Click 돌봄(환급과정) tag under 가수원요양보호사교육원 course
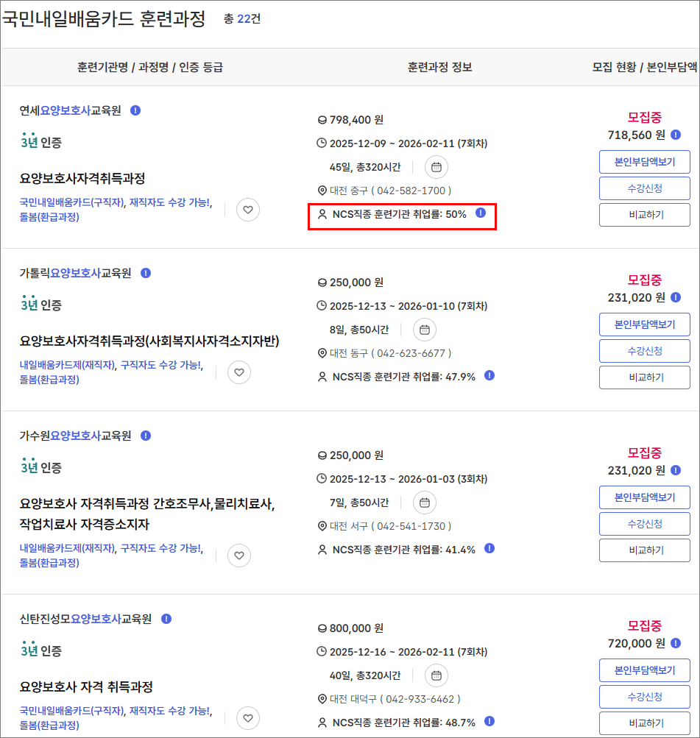The height and width of the screenshot is (738, 700). pyautogui.click(x=49, y=563)
